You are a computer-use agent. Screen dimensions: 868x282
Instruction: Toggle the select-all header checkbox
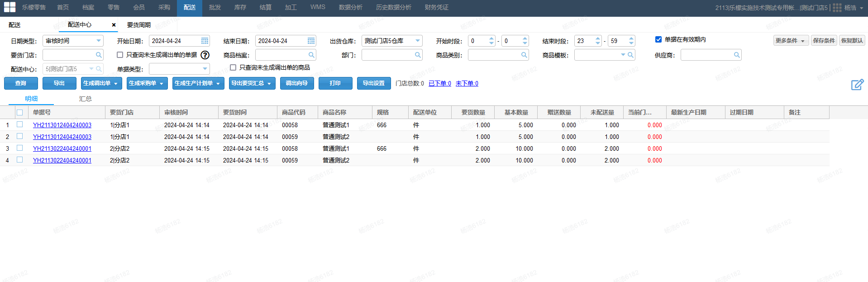pyautogui.click(x=19, y=112)
